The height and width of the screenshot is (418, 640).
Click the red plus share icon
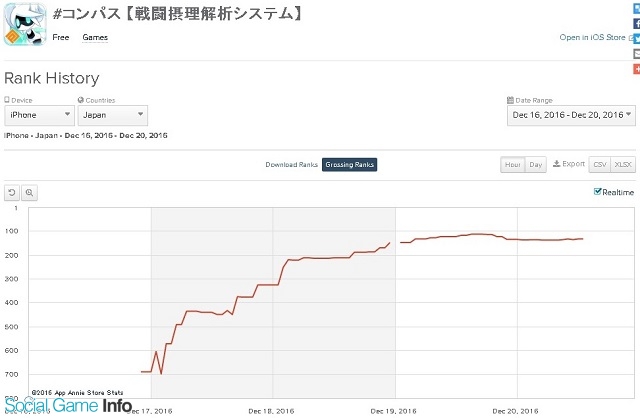[x=636, y=69]
